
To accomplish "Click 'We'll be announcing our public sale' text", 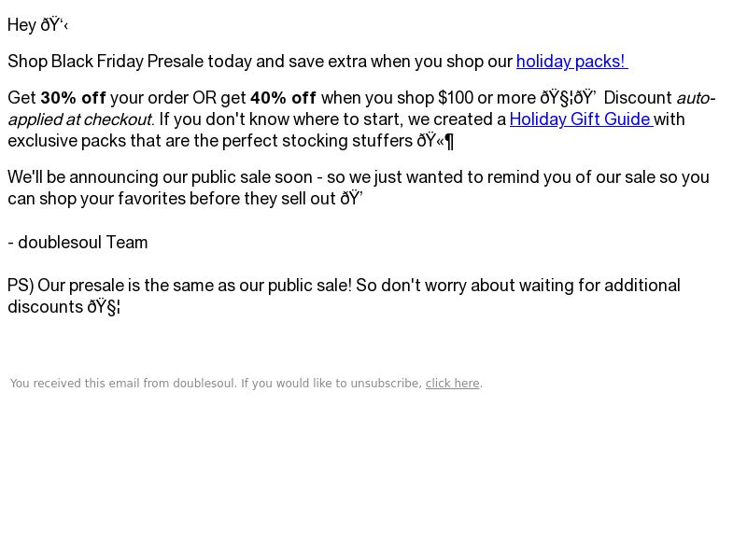I will click(x=160, y=177).
